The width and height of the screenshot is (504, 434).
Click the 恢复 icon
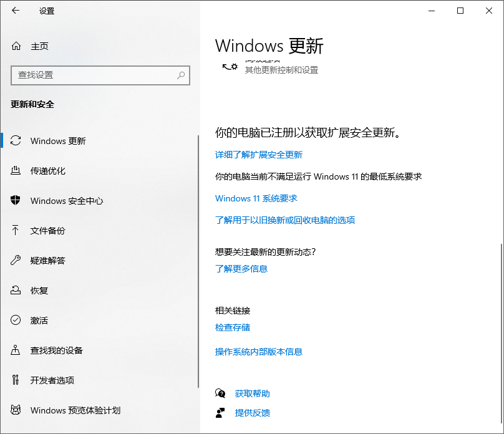[x=16, y=291]
